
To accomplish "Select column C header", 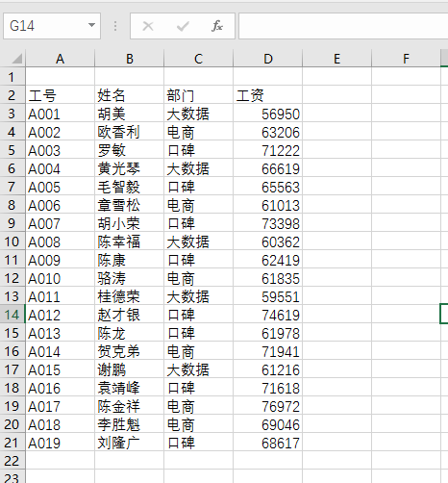I will pyautogui.click(x=199, y=59).
